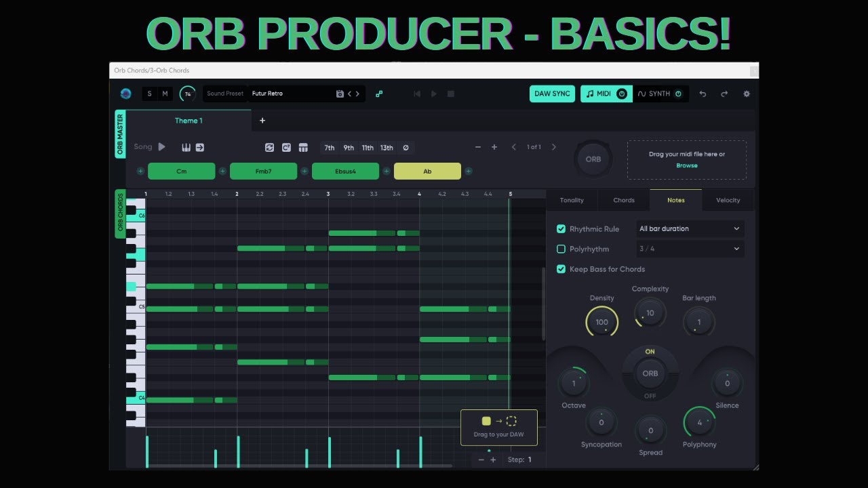Insert chord between Fmb7 and Ebsus4
Image resolution: width=868 pixels, height=488 pixels.
(x=304, y=171)
